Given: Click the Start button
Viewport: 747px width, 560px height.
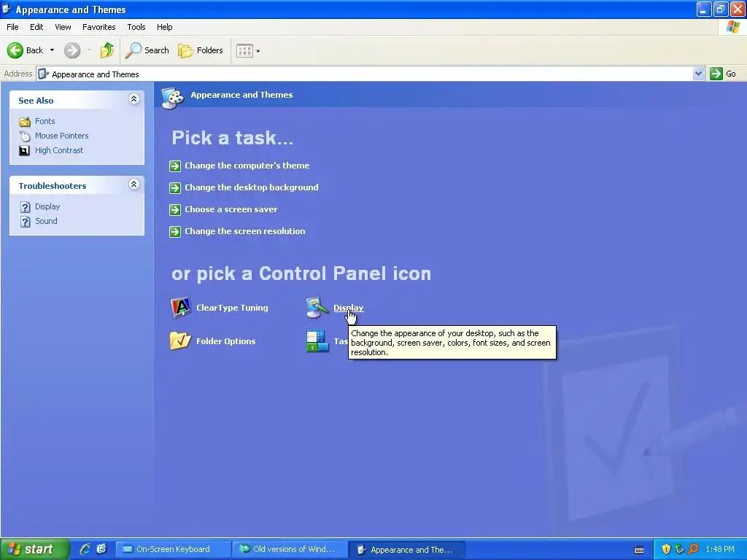Looking at the screenshot, I should [34, 549].
